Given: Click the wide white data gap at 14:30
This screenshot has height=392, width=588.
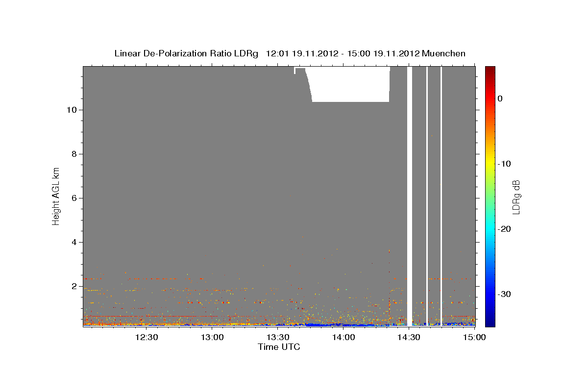Looking at the screenshot, I should pos(410,196).
